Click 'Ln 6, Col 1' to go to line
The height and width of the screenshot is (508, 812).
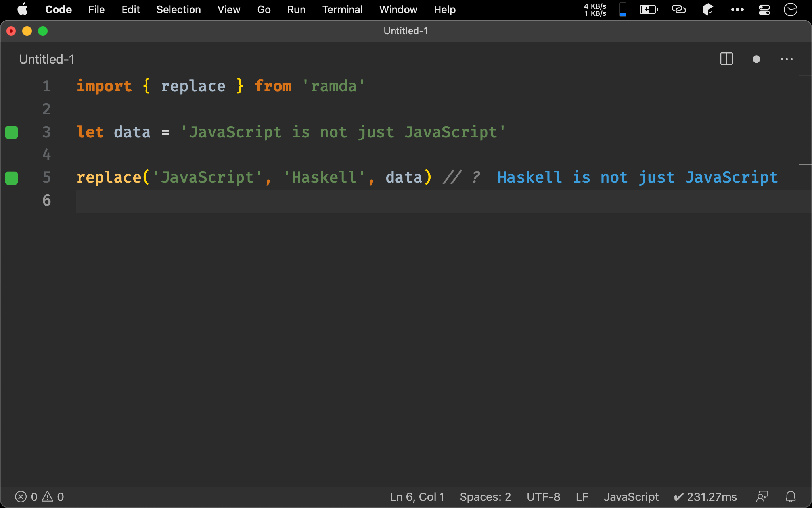click(417, 497)
